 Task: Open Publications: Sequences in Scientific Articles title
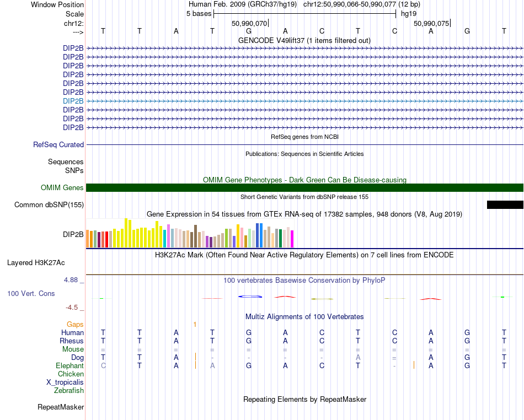click(304, 154)
